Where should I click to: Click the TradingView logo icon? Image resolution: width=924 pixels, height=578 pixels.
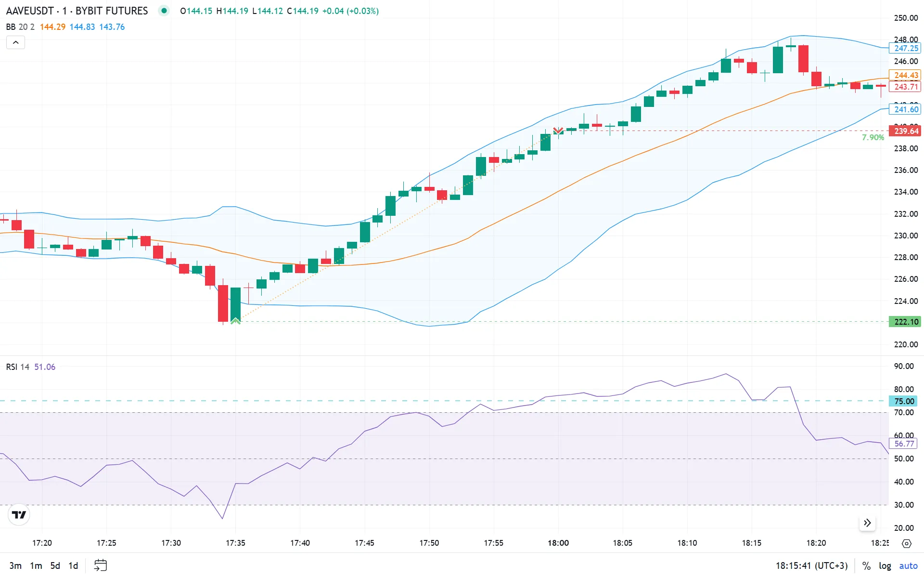(19, 515)
